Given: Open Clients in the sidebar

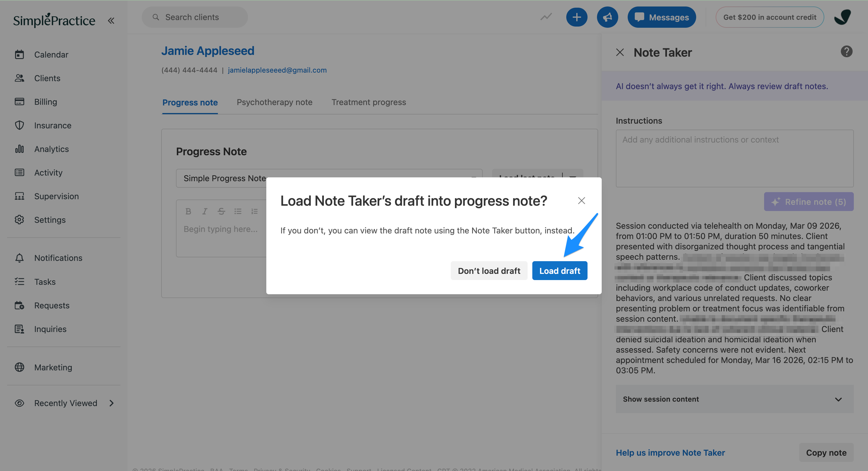Looking at the screenshot, I should point(47,78).
